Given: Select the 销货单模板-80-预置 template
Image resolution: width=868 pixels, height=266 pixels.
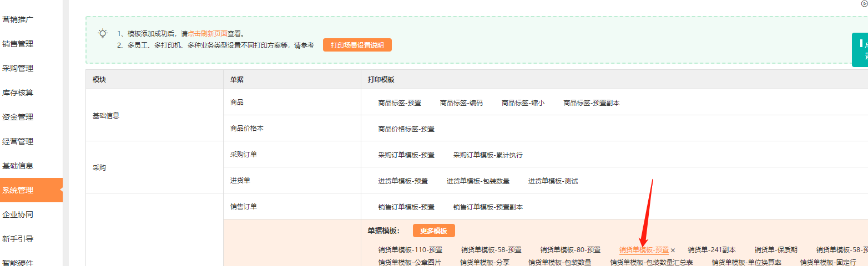Looking at the screenshot, I should (571, 250).
